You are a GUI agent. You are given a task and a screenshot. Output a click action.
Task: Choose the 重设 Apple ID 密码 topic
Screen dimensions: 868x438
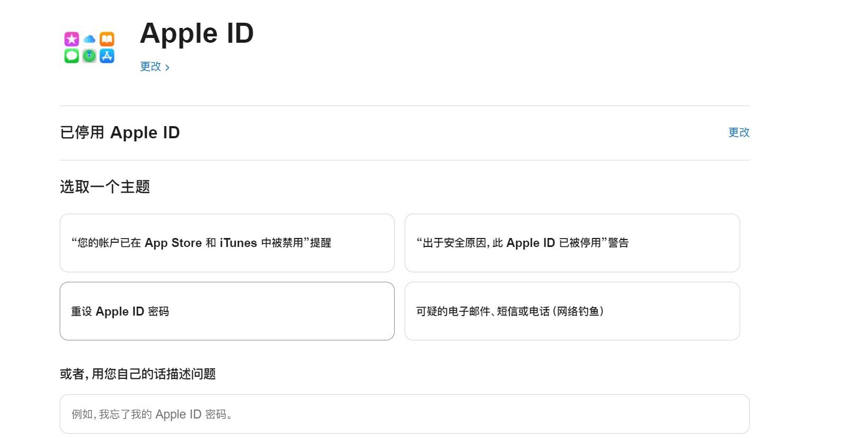click(227, 311)
